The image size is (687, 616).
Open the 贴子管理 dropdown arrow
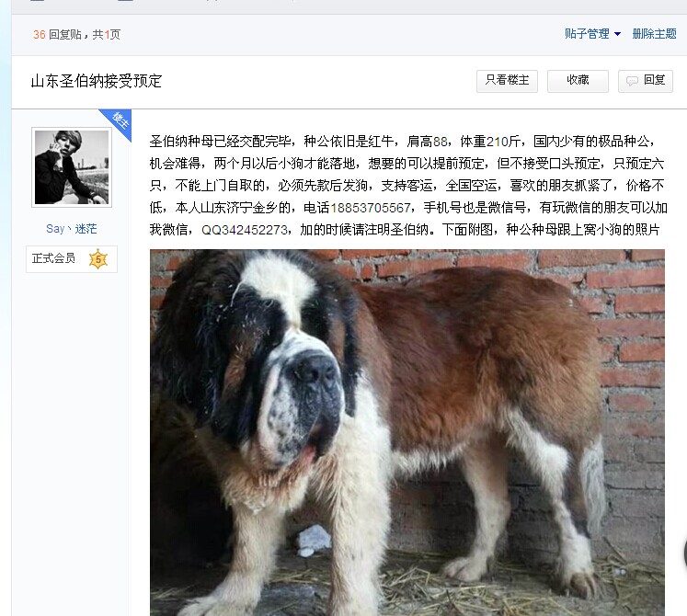coord(617,34)
